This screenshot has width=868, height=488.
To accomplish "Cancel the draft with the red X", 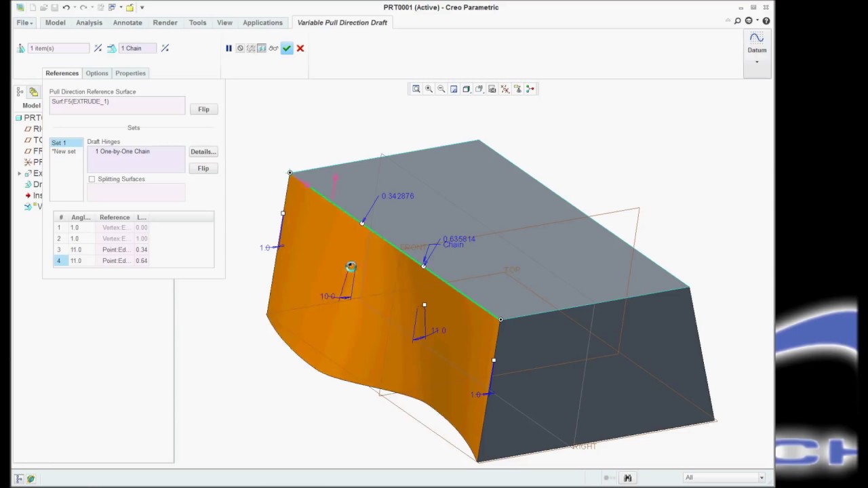I will point(300,48).
